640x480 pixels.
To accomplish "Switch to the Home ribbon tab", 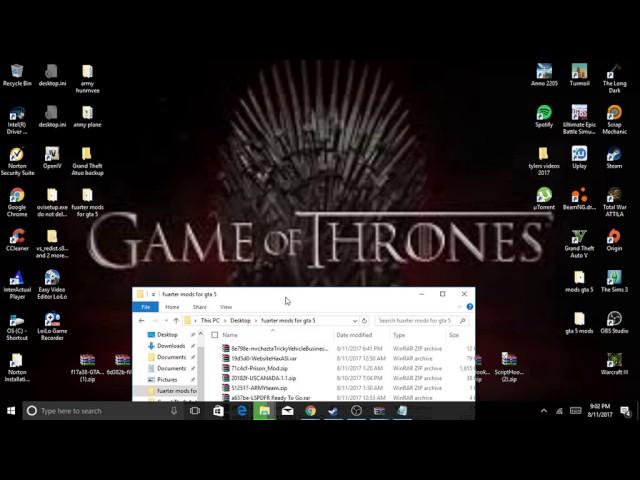I will coord(172,307).
